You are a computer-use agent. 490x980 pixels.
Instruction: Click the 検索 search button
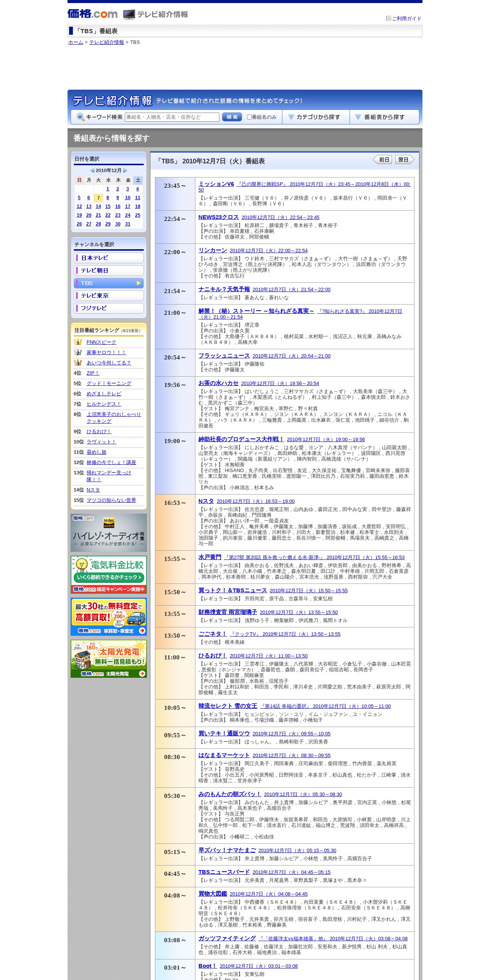click(x=232, y=117)
